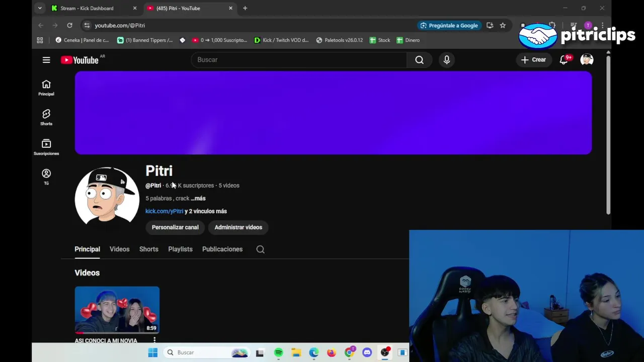Open Chrome apps grid in bookmarks bar
This screenshot has width=644, height=362.
click(40, 40)
